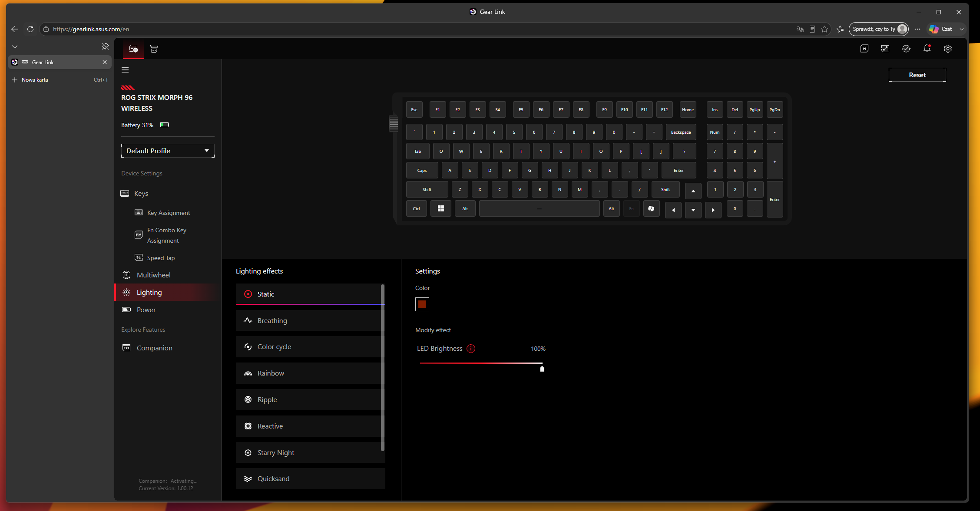Select the right arrow key on the keyboard

tap(713, 210)
